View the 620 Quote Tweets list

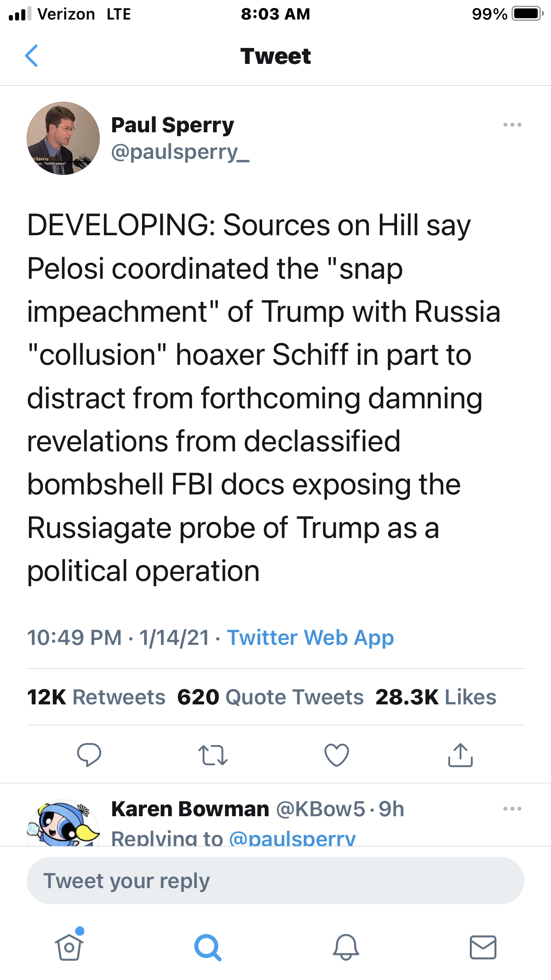click(x=270, y=697)
